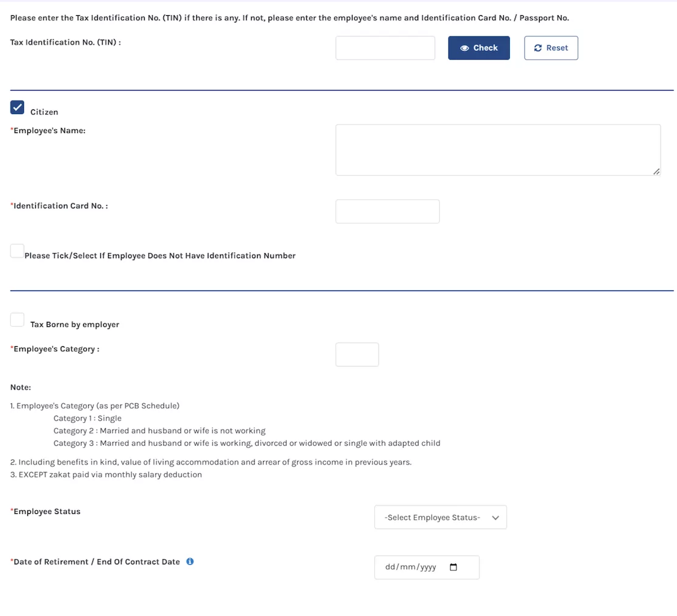This screenshot has width=677, height=616.
Task: Click the Reset button text
Action: tap(557, 48)
